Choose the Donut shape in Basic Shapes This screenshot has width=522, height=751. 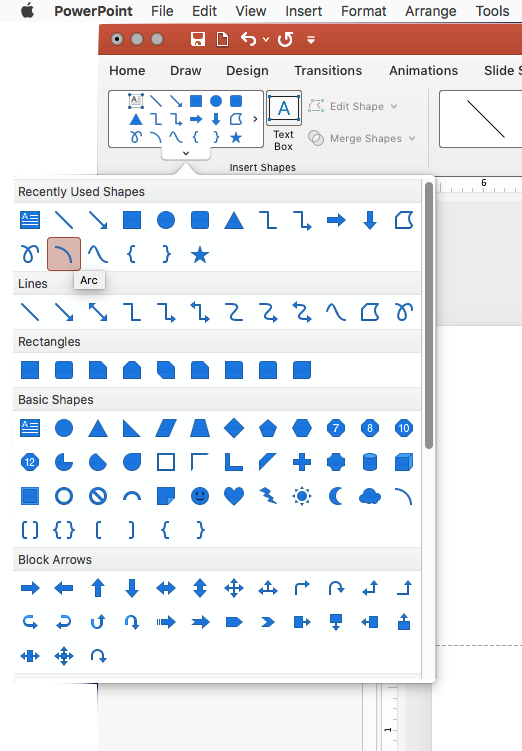pyautogui.click(x=64, y=496)
